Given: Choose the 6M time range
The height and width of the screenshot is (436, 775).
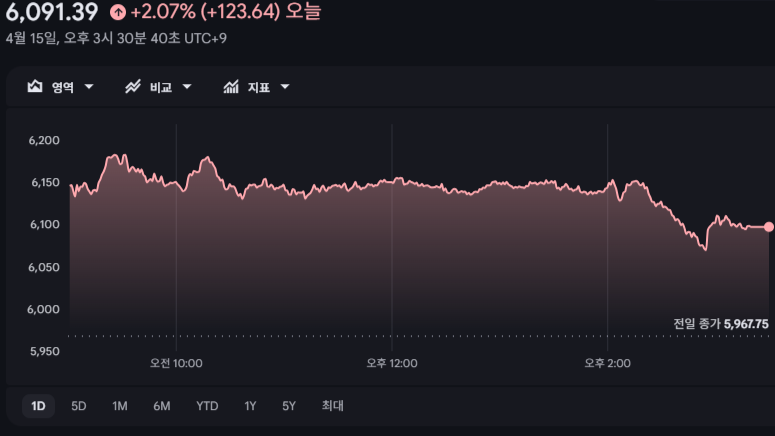Looking at the screenshot, I should click(x=162, y=406).
